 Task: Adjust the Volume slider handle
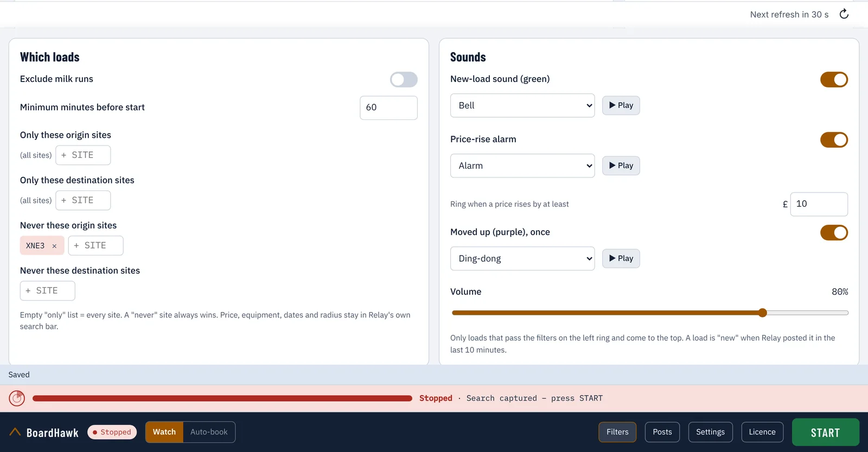pos(763,313)
